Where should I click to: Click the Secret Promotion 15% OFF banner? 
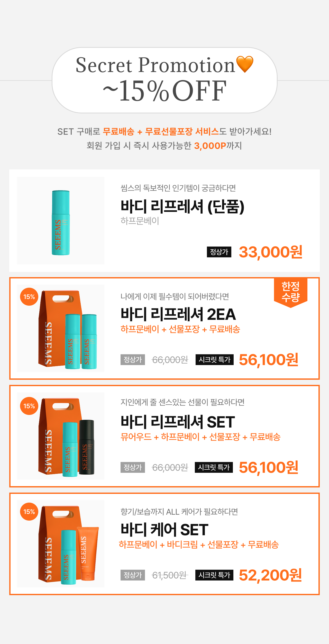(x=164, y=80)
